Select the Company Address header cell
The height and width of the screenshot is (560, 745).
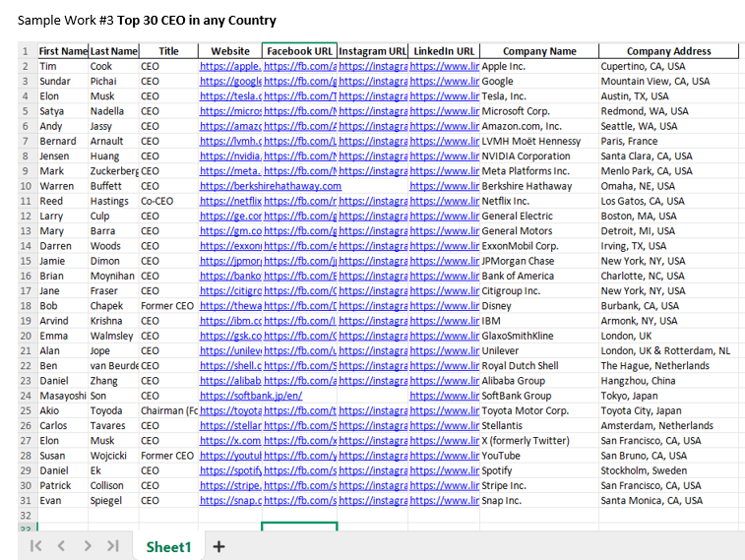point(668,51)
